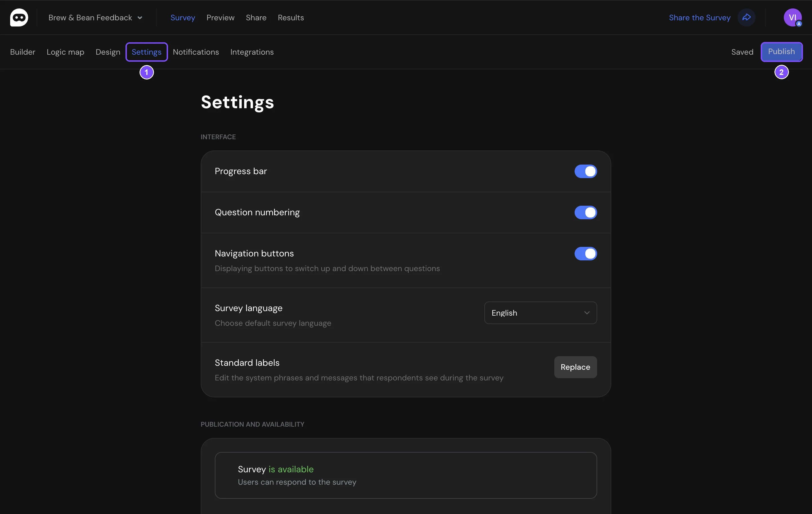Open the Survey top tab

182,17
